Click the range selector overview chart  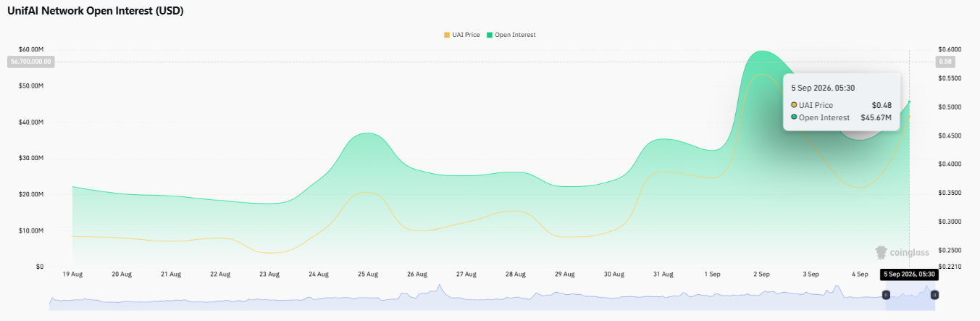[x=492, y=297]
